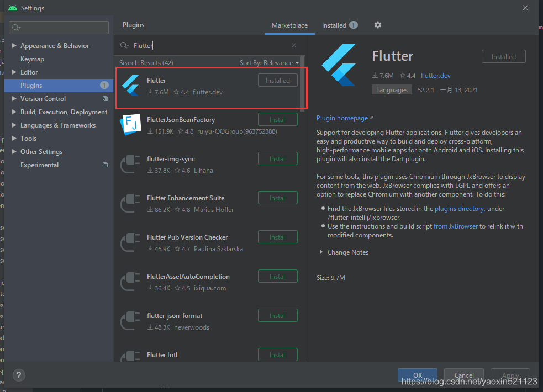Switch to the Installed tab

click(339, 25)
